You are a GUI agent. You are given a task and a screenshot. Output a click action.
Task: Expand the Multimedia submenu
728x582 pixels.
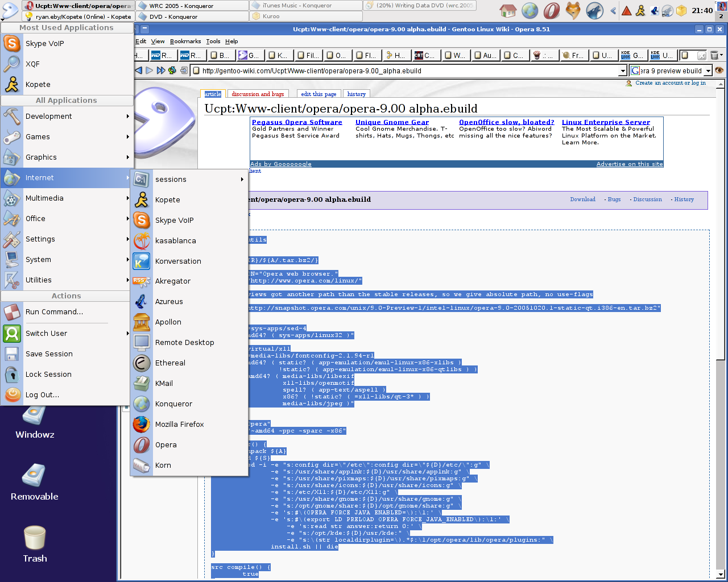[67, 198]
